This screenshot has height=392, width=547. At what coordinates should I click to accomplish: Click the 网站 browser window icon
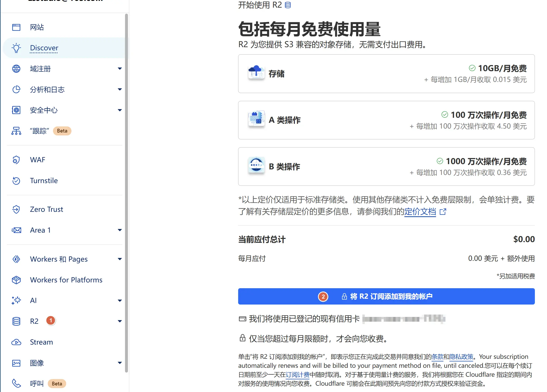tap(16, 27)
